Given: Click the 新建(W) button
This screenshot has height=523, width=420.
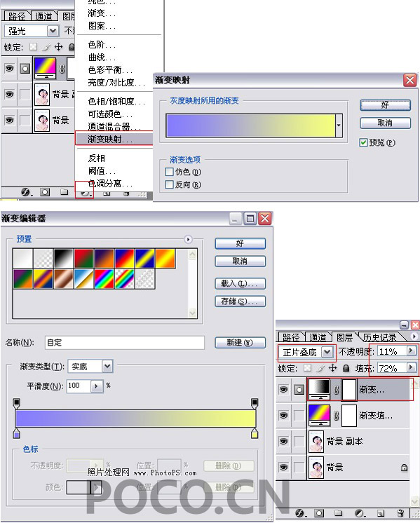Looking at the screenshot, I should coord(241,343).
